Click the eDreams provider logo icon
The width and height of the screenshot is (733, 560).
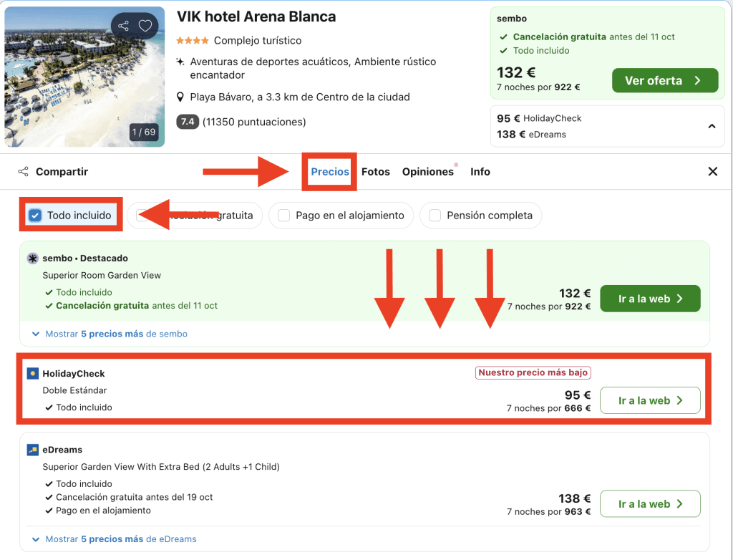coord(33,450)
